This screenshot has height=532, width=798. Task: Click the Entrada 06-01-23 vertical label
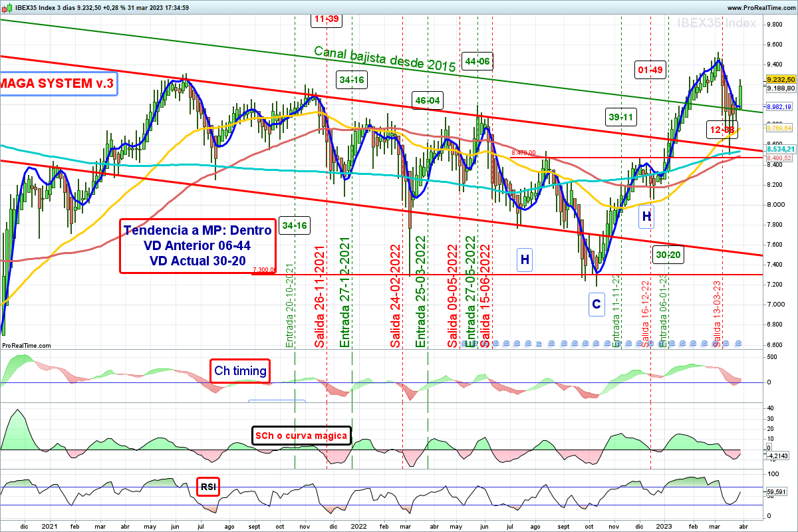pos(662,311)
